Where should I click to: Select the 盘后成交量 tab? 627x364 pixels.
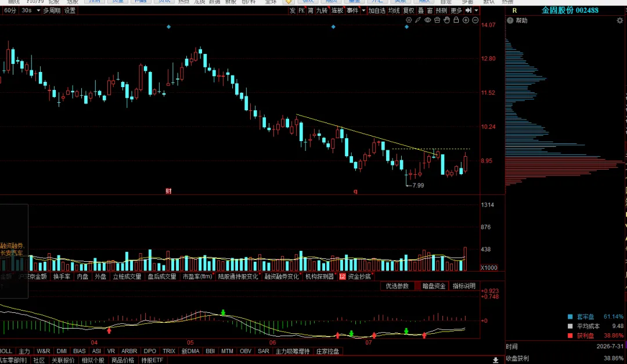point(162,276)
